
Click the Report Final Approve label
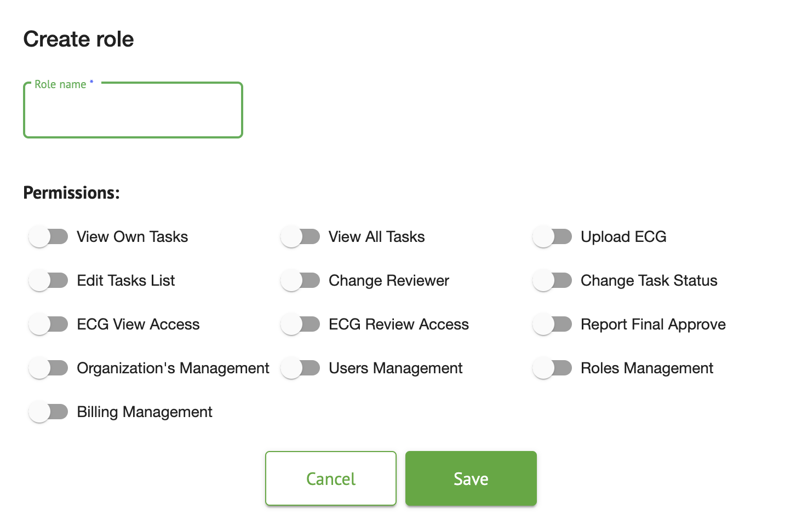653,325
